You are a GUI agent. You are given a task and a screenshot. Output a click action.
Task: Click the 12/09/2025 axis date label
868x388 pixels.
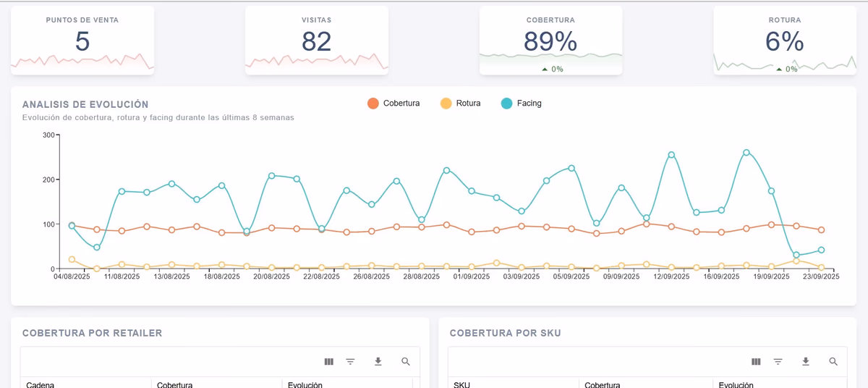tap(671, 276)
